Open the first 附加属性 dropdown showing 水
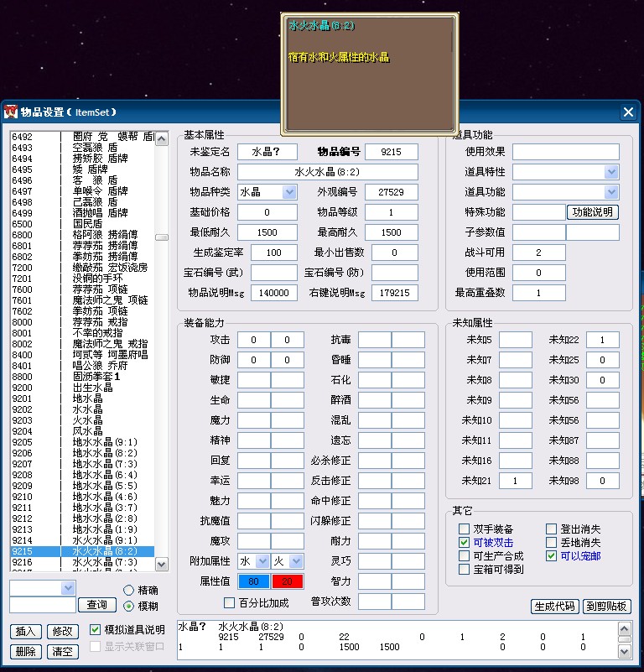644x672 pixels. point(262,561)
